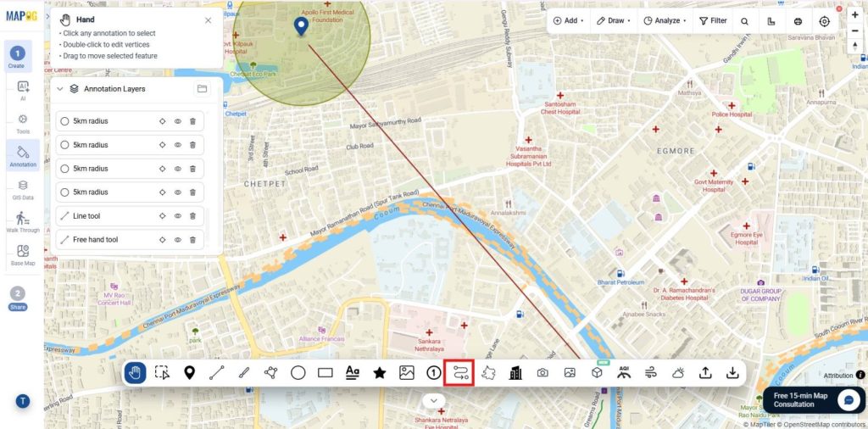Click the download arrow icon
This screenshot has height=429, width=868.
(x=732, y=372)
